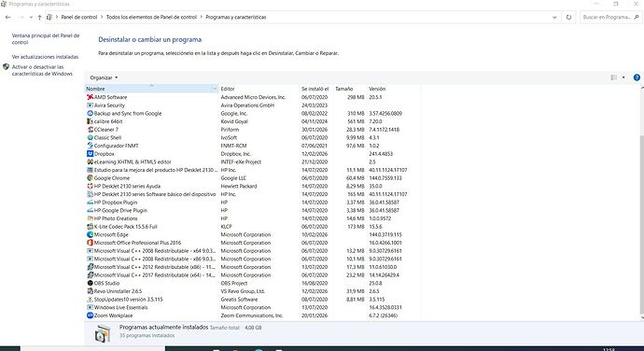The height and width of the screenshot is (351, 644).
Task: Click the HP Deskjet 2130 series Ayuda icon
Action: tap(90, 186)
